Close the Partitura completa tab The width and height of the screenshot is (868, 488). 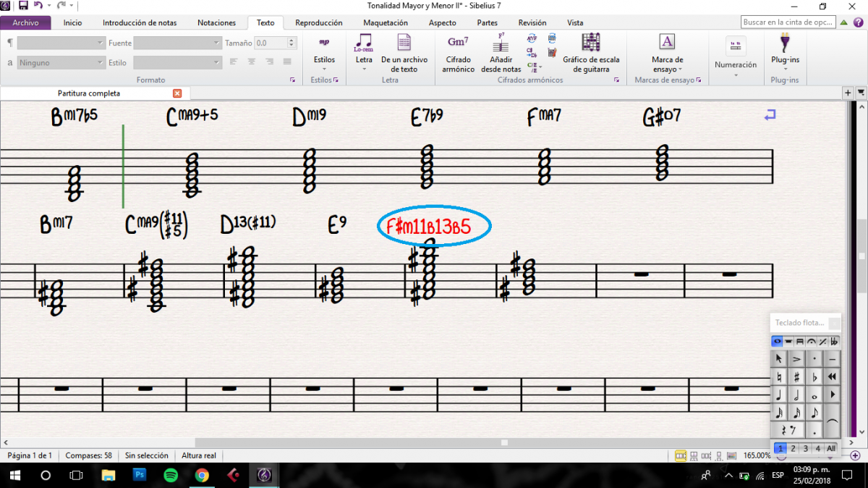(177, 93)
